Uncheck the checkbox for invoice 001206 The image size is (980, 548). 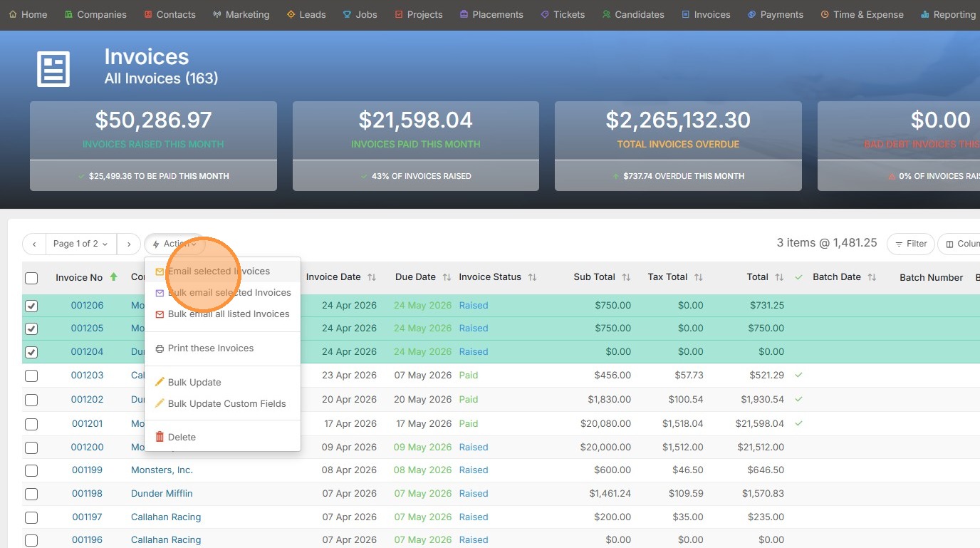click(x=31, y=306)
